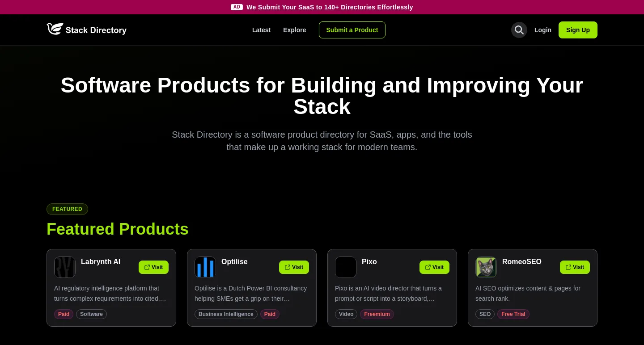
Task: Open the Pixo product title
Action: (x=369, y=262)
